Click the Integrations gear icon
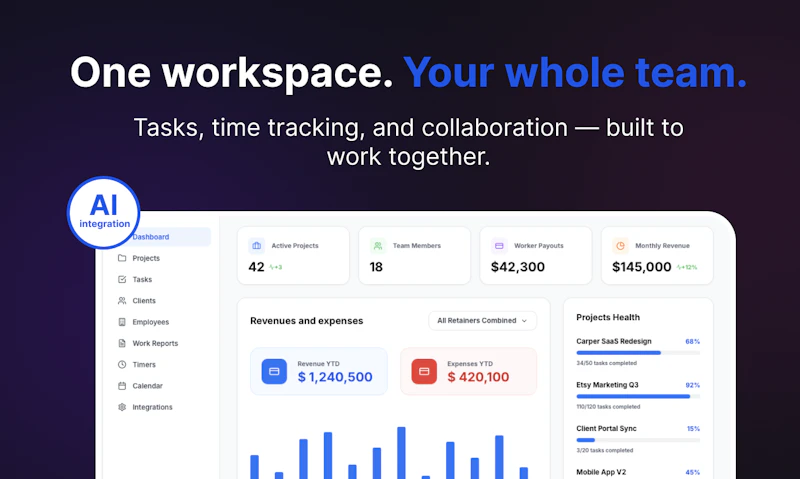800x479 pixels. pyautogui.click(x=122, y=408)
